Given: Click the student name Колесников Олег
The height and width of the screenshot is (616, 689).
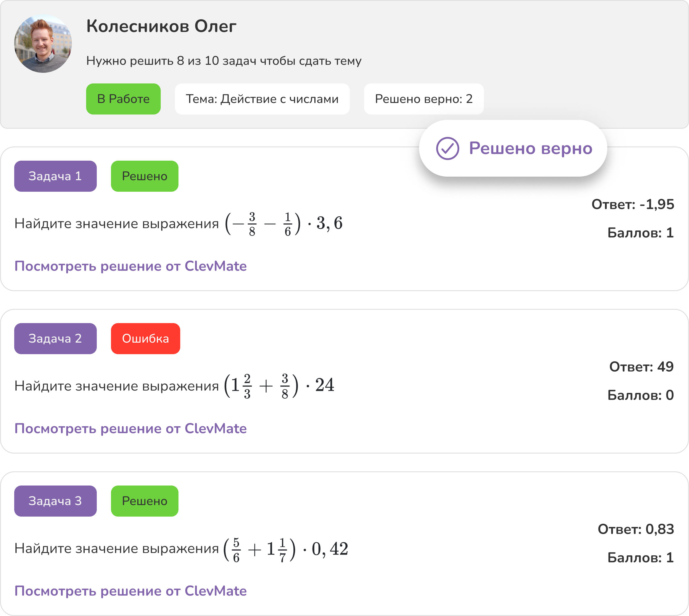Looking at the screenshot, I should point(161,26).
